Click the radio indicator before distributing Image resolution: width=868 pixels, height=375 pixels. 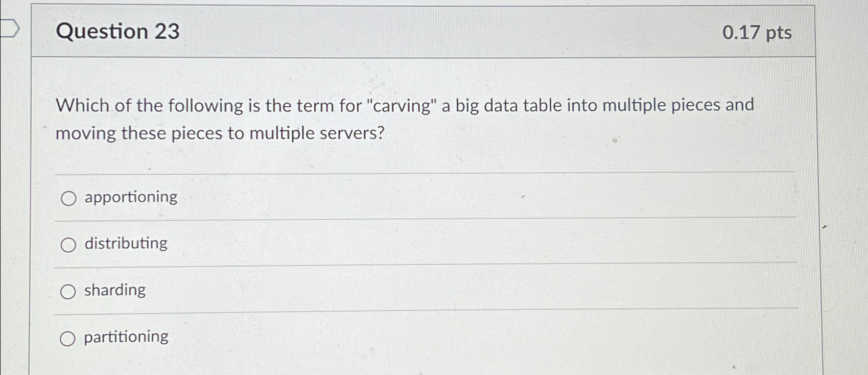68,245
